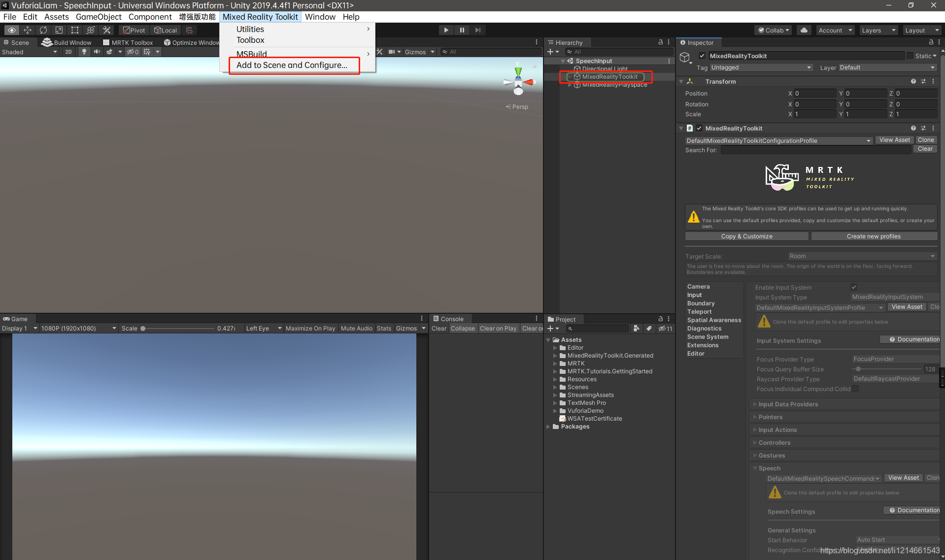Open scene camera settings icon

click(x=392, y=52)
